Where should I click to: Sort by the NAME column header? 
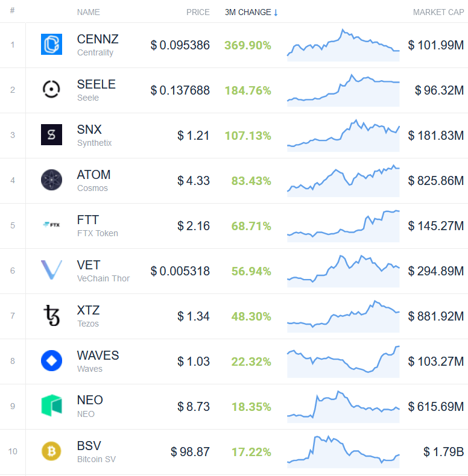pyautogui.click(x=89, y=12)
